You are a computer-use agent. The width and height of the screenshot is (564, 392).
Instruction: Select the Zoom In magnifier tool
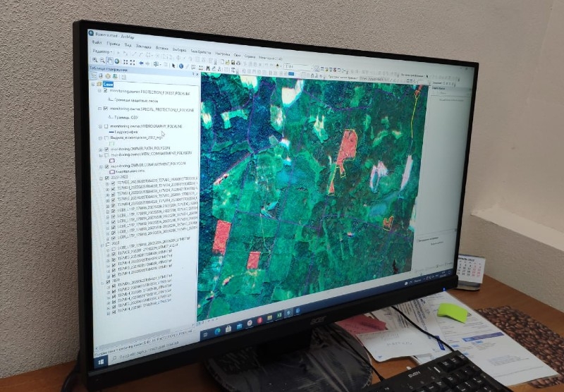pos(95,60)
